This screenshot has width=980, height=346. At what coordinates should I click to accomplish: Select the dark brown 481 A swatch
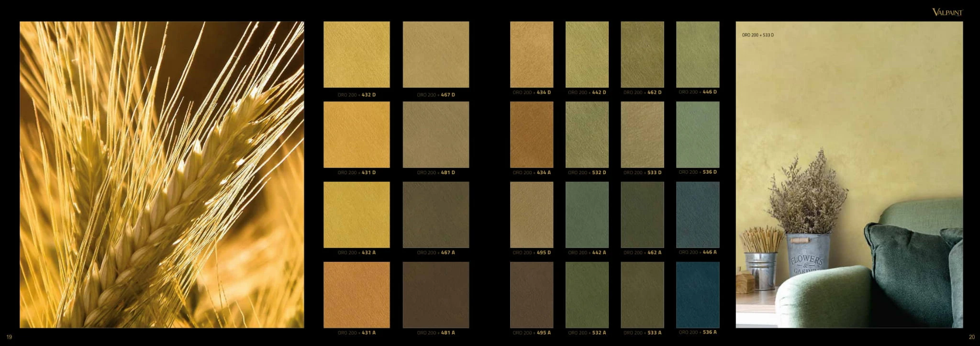coord(435,295)
